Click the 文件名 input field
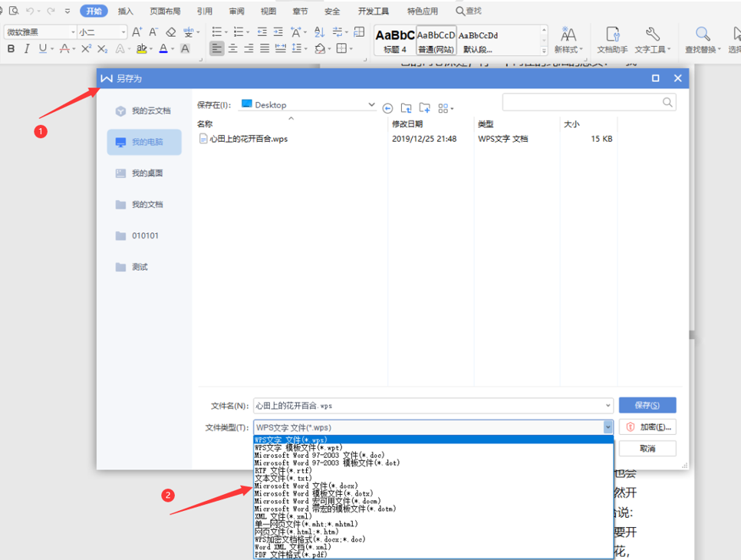Screen dimensions: 741x560 (x=433, y=406)
